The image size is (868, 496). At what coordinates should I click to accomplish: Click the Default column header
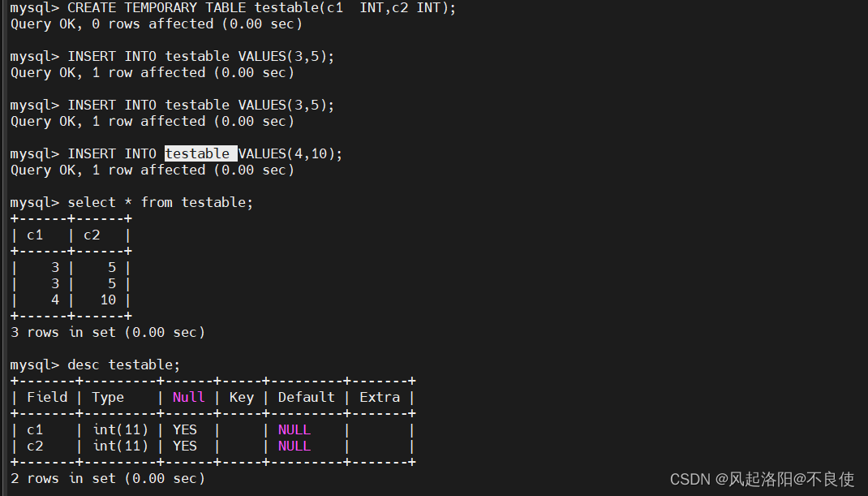tap(306, 397)
